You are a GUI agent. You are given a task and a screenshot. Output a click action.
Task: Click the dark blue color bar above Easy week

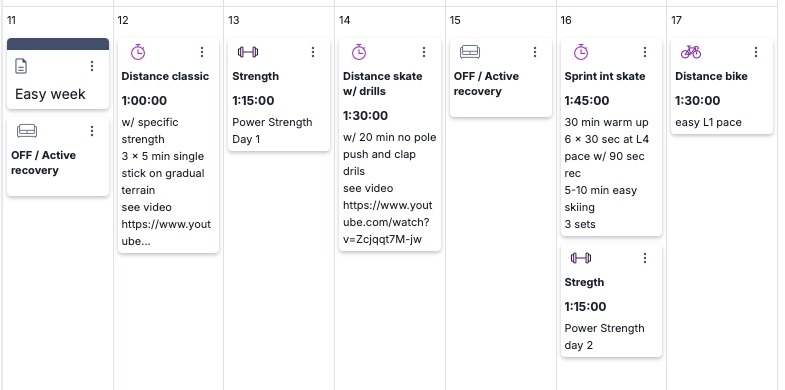tap(58, 44)
